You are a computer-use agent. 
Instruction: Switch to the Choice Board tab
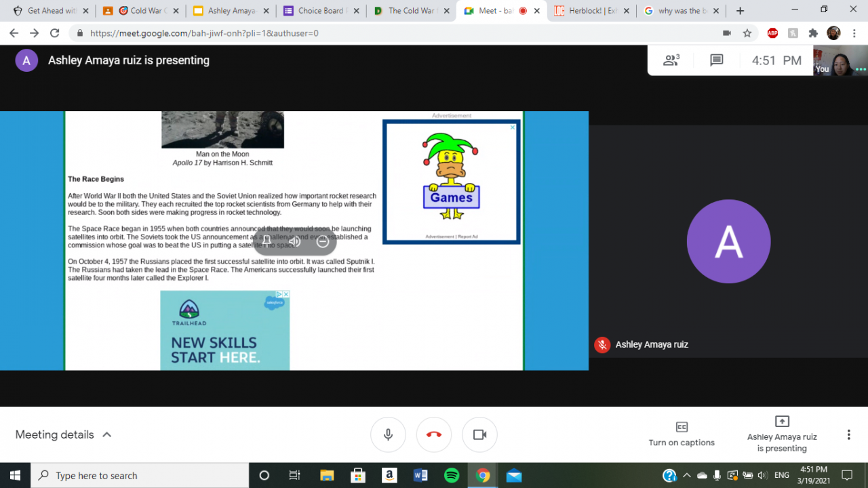click(320, 11)
